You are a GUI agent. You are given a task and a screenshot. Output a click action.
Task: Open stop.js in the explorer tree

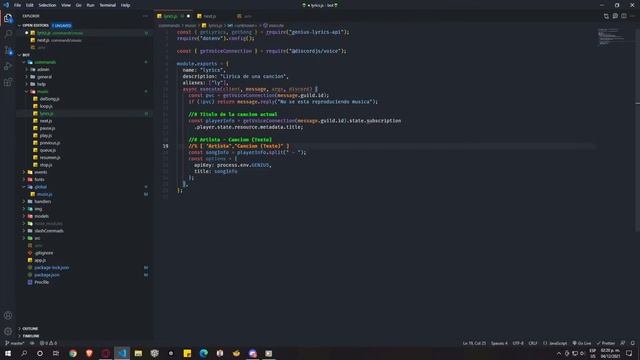tap(46, 165)
